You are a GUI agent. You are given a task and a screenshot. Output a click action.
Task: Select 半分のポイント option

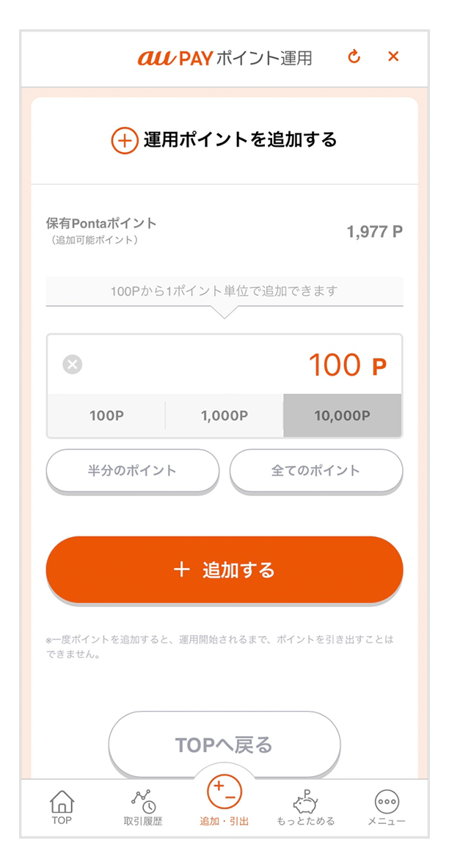(x=133, y=470)
